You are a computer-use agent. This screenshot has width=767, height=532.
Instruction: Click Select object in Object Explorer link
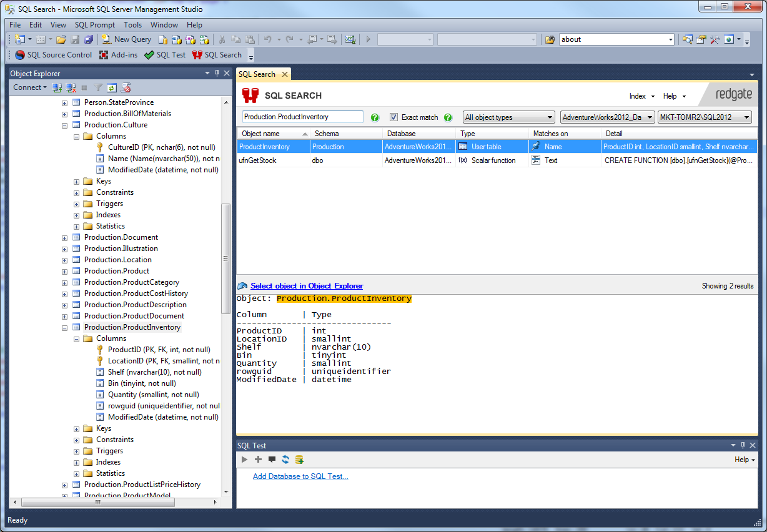(306, 286)
